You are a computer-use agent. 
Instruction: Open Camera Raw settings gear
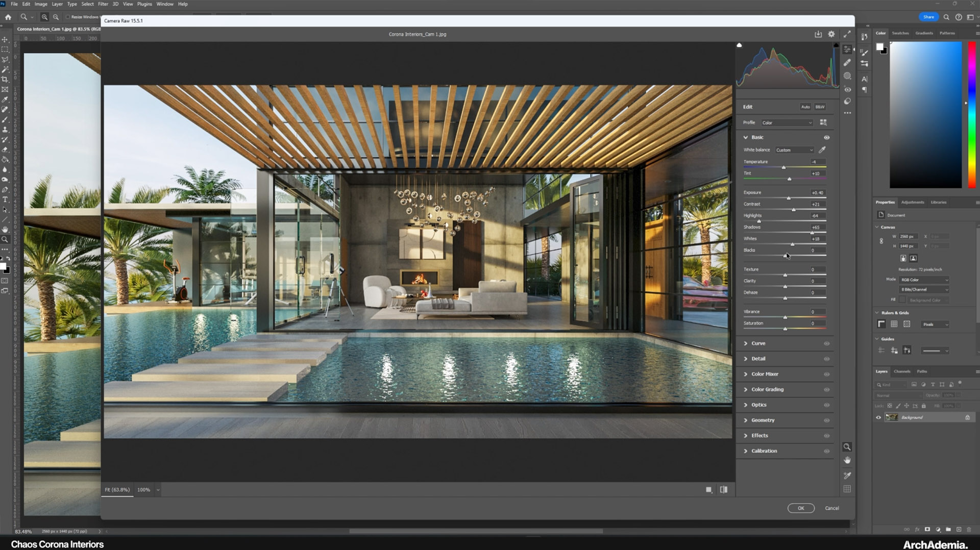click(x=831, y=34)
